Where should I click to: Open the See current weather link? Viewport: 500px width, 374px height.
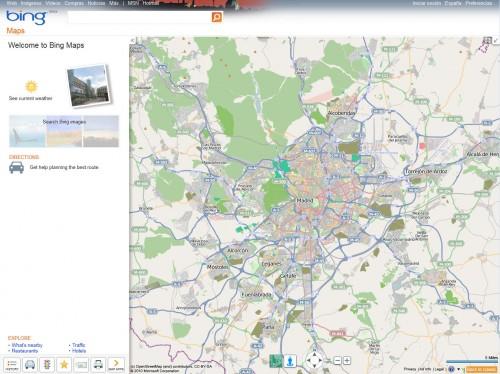[30, 98]
